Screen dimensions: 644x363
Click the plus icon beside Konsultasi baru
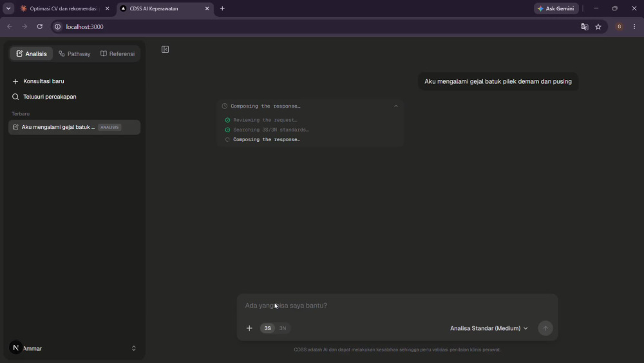(15, 82)
